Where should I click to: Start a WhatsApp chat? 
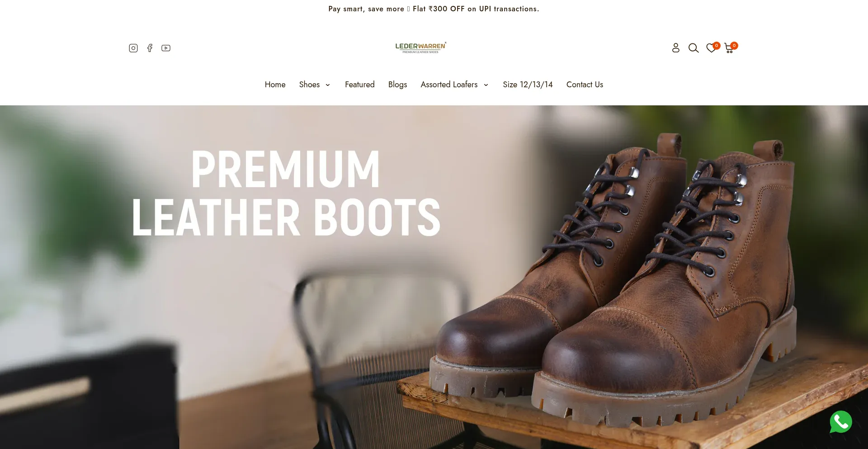(841, 421)
